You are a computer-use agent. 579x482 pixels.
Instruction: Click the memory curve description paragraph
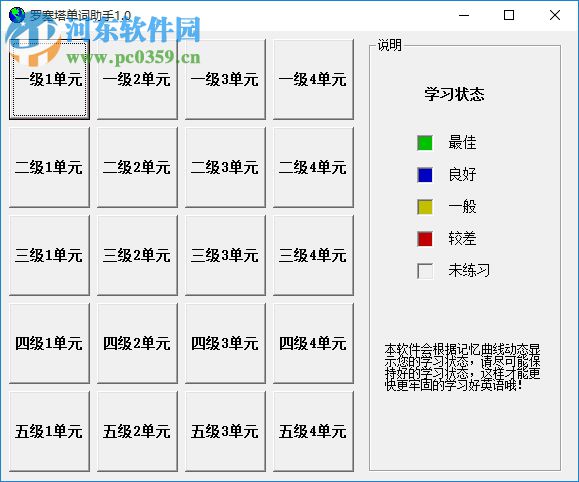[462, 367]
